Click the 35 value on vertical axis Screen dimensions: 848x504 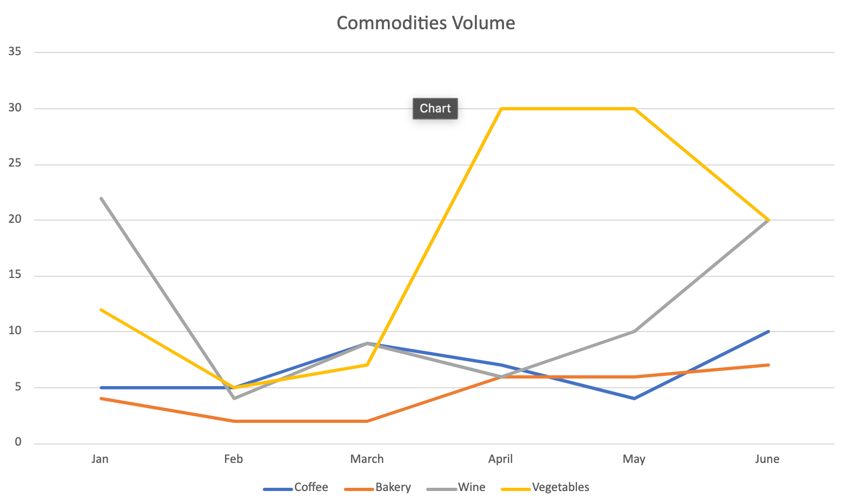15,52
